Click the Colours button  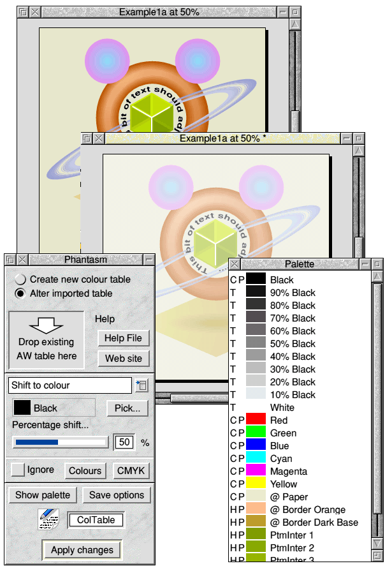[85, 471]
